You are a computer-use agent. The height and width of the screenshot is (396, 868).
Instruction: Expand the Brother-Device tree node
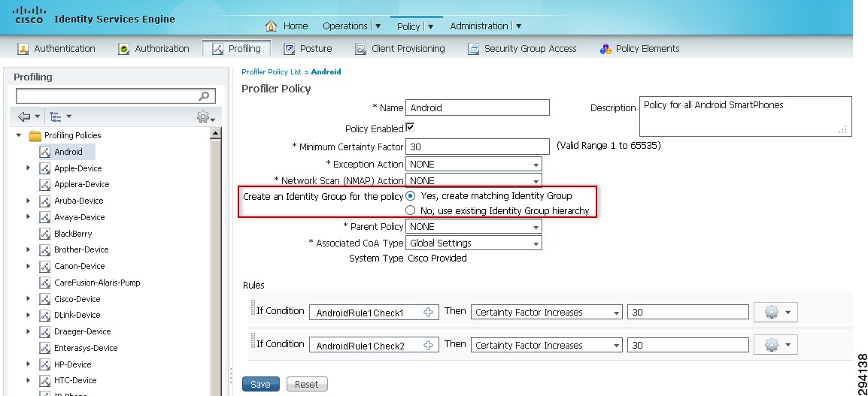pos(29,249)
